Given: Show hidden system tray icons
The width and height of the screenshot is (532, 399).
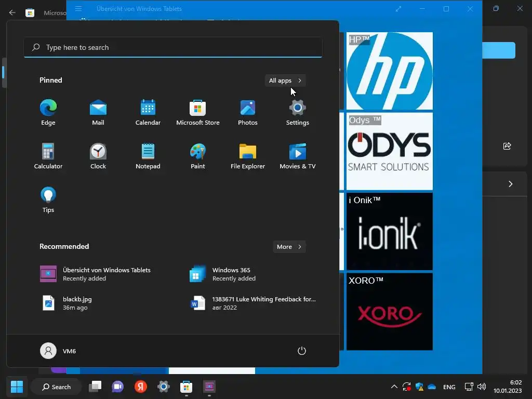Looking at the screenshot, I should click(x=394, y=387).
